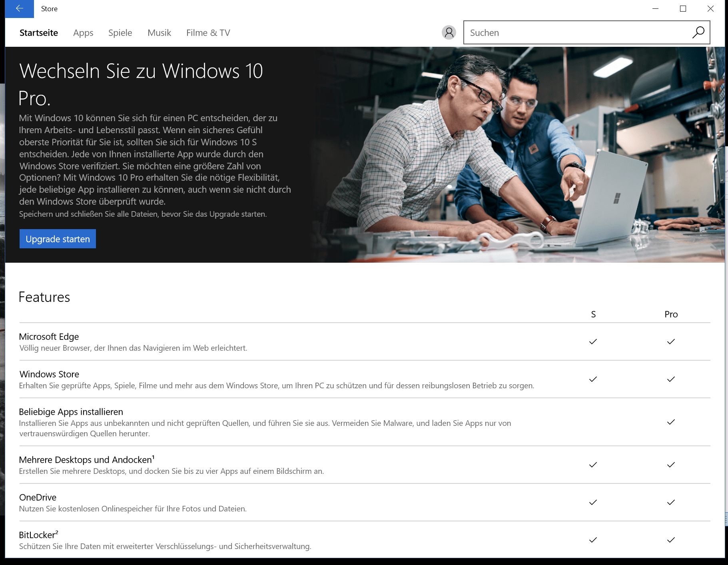Select the Startseite tab
This screenshot has width=728, height=565.
39,33
